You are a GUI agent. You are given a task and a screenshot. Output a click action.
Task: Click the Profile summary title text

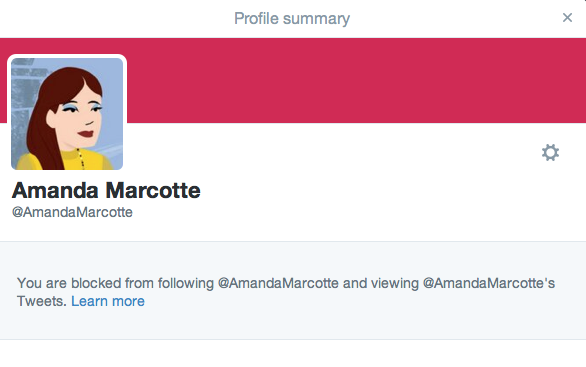click(292, 19)
